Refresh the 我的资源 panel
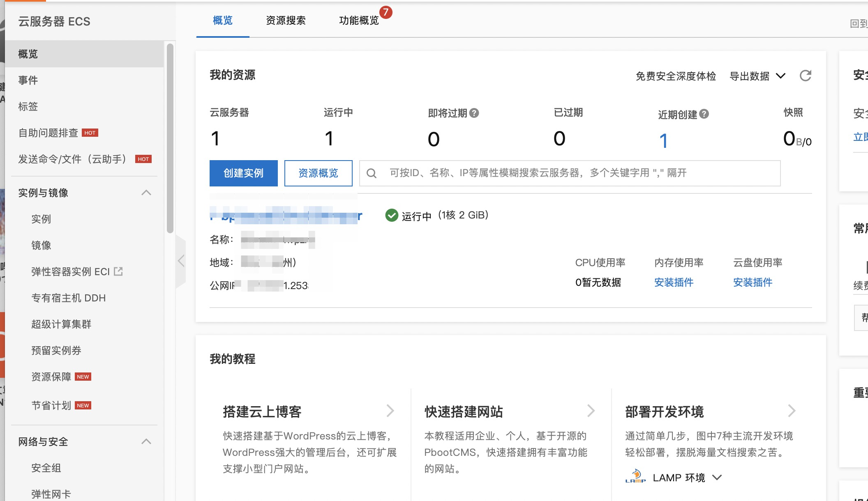The height and width of the screenshot is (501, 868). [805, 76]
